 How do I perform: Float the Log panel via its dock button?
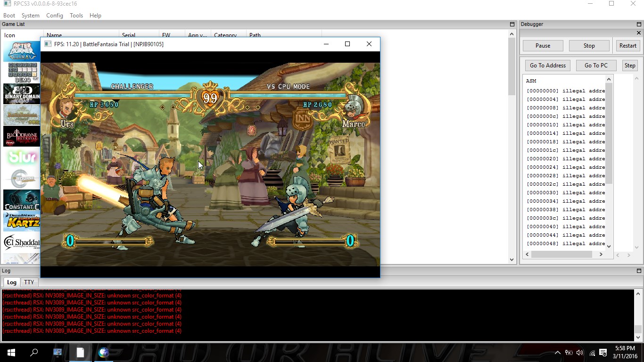click(639, 271)
